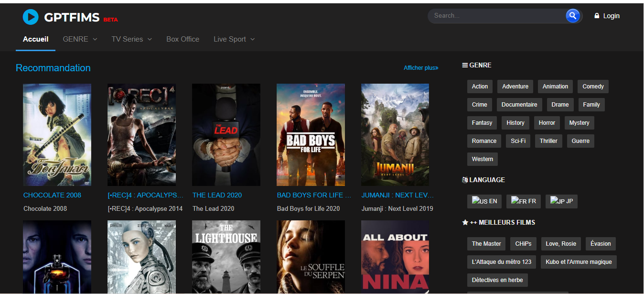
Task: Expand the TV Series dropdown menu
Action: 132,39
